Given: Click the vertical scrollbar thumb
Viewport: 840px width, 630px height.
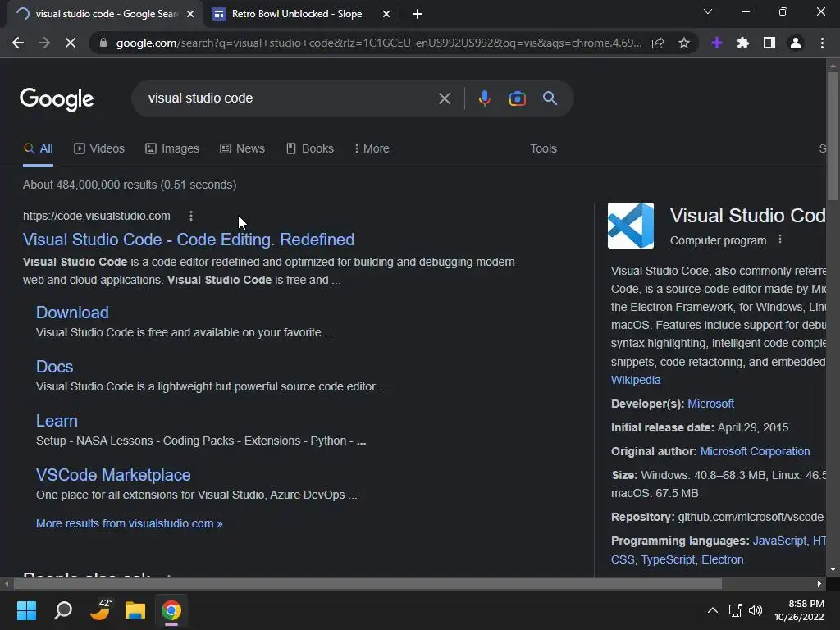Looking at the screenshot, I should point(833,135).
